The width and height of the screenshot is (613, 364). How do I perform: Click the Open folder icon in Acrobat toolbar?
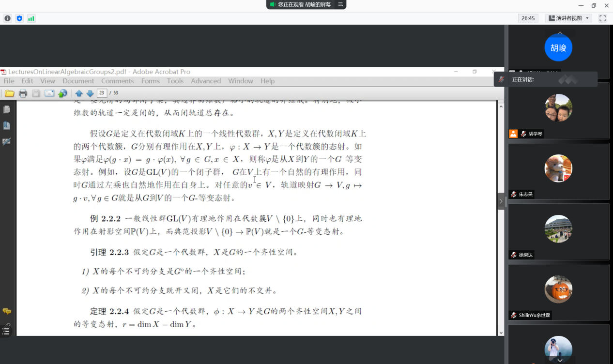[9, 93]
